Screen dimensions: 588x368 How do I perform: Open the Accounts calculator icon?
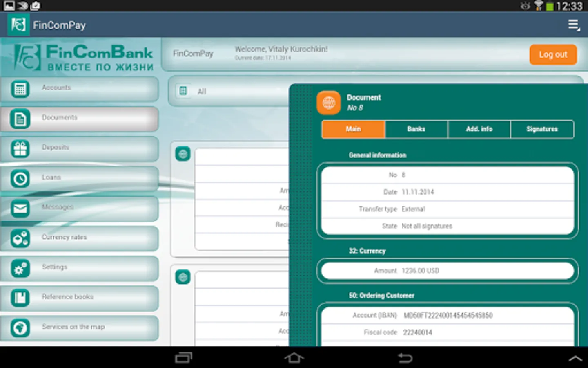click(20, 89)
